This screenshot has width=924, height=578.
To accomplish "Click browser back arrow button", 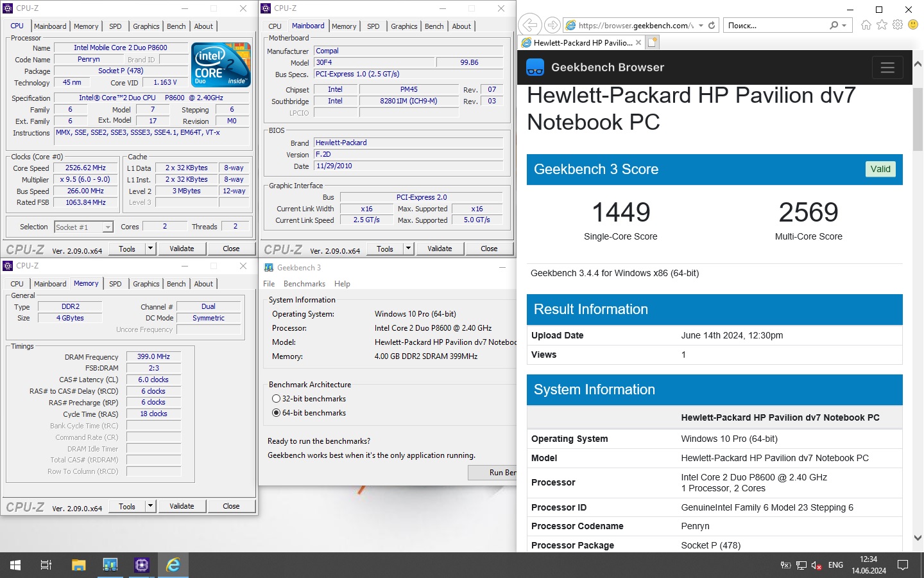I will click(x=530, y=25).
